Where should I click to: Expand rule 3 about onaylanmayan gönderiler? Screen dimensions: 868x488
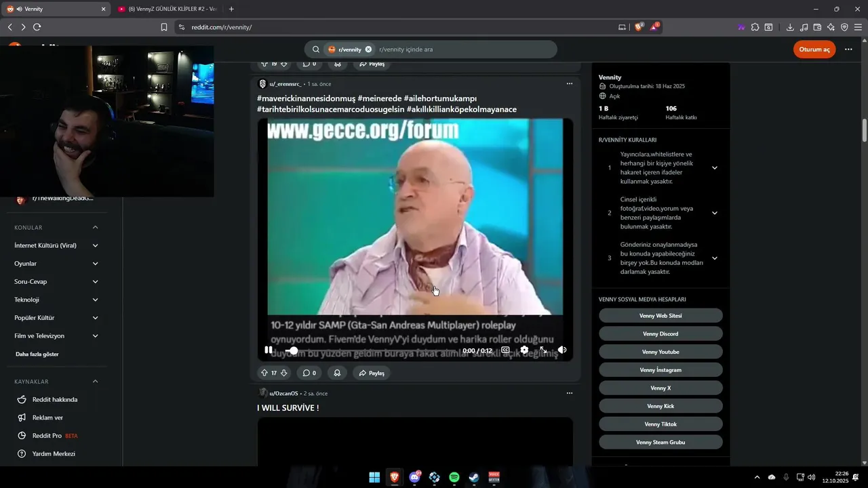point(714,258)
